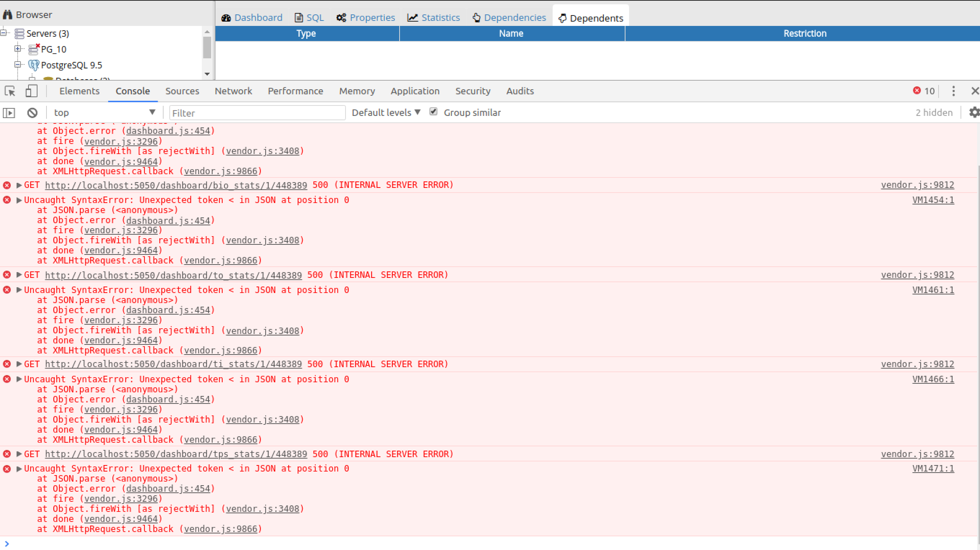The image size is (980, 550).
Task: Click the red error count badge
Action: click(924, 91)
